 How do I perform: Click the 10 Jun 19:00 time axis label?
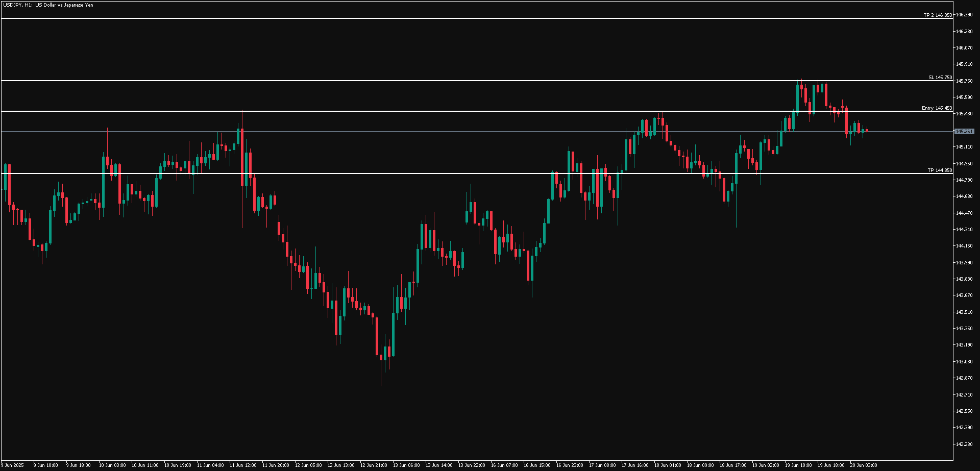coord(178,465)
